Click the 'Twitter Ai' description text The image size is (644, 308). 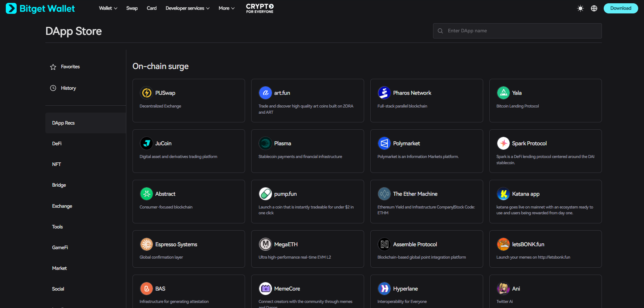click(x=504, y=301)
